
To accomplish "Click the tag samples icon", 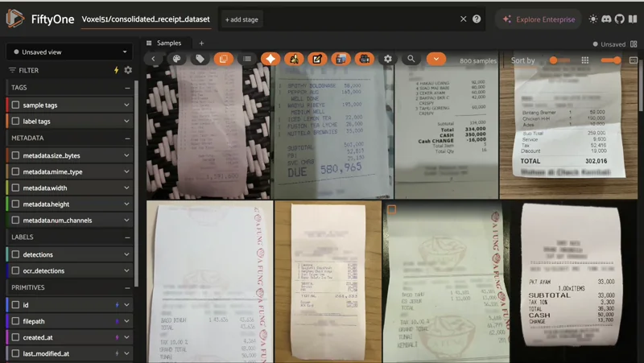I will coord(200,59).
